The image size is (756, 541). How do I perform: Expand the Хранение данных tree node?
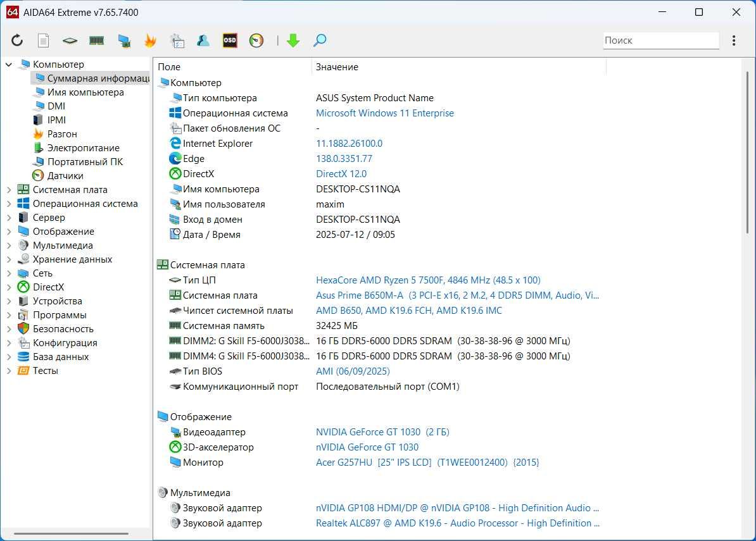pyautogui.click(x=9, y=259)
